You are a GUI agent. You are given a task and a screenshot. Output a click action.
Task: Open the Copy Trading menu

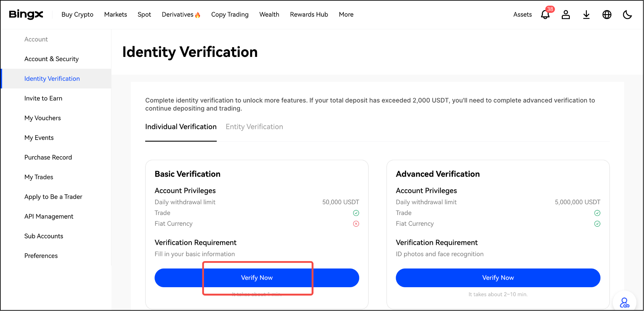[230, 14]
